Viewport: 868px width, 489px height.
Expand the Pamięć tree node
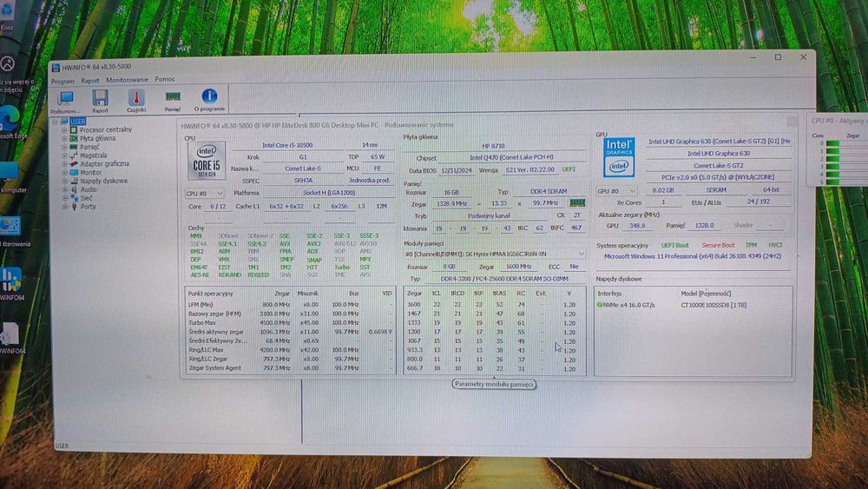(x=64, y=148)
